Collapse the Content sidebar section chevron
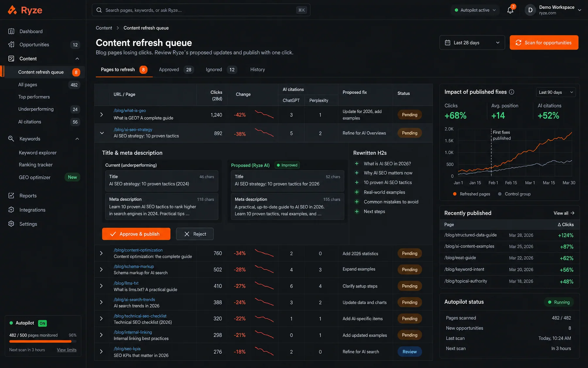 point(77,59)
